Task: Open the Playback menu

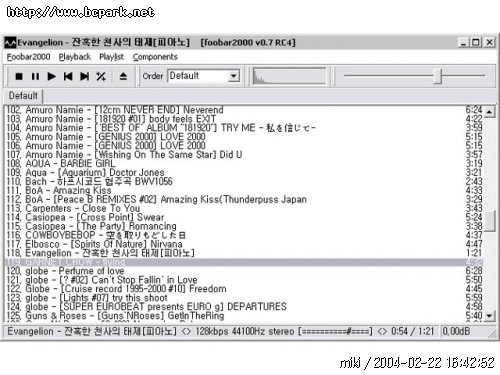Action: (75, 57)
